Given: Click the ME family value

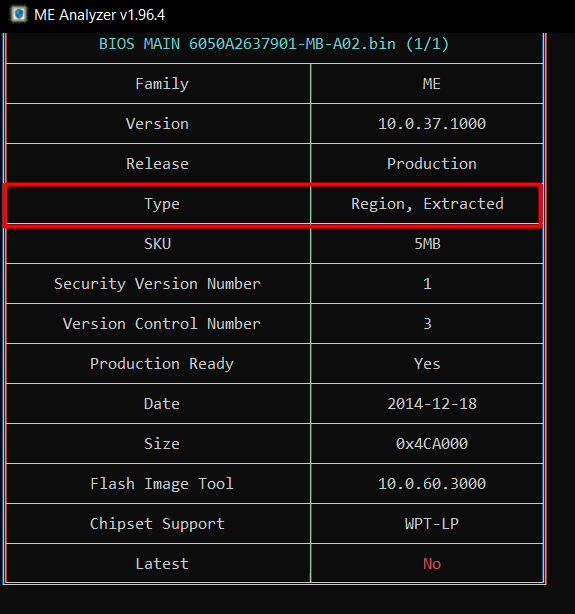Looking at the screenshot, I should click(432, 84).
